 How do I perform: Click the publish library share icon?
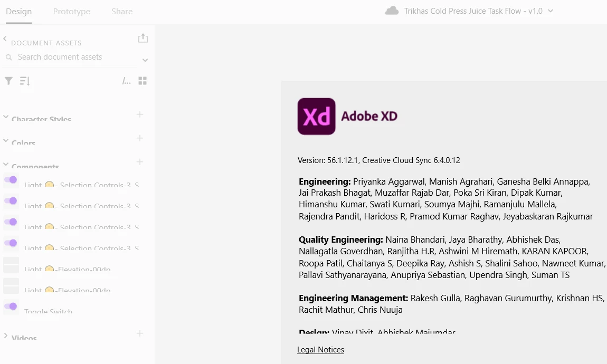pyautogui.click(x=143, y=38)
